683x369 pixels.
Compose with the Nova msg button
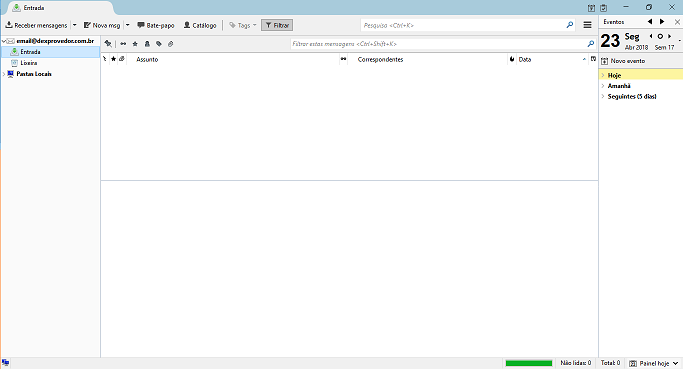point(102,25)
